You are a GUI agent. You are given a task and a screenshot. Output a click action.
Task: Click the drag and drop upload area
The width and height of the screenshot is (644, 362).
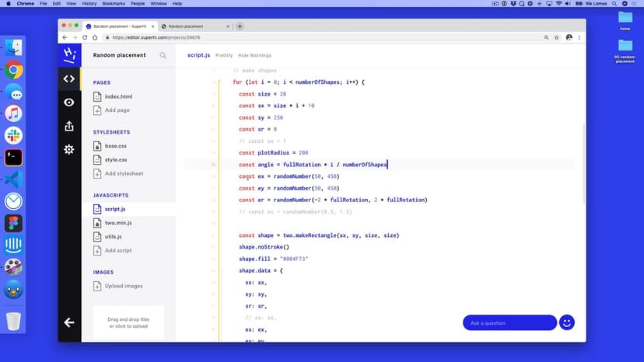click(x=128, y=322)
